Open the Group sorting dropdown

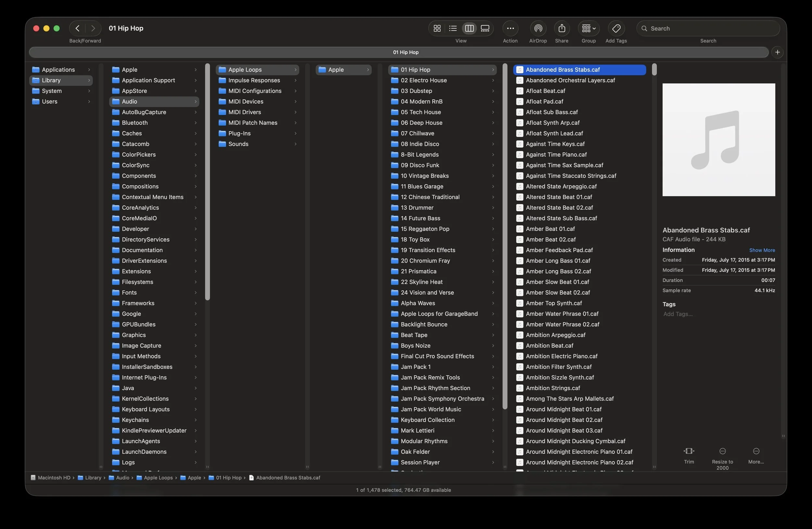(588, 28)
